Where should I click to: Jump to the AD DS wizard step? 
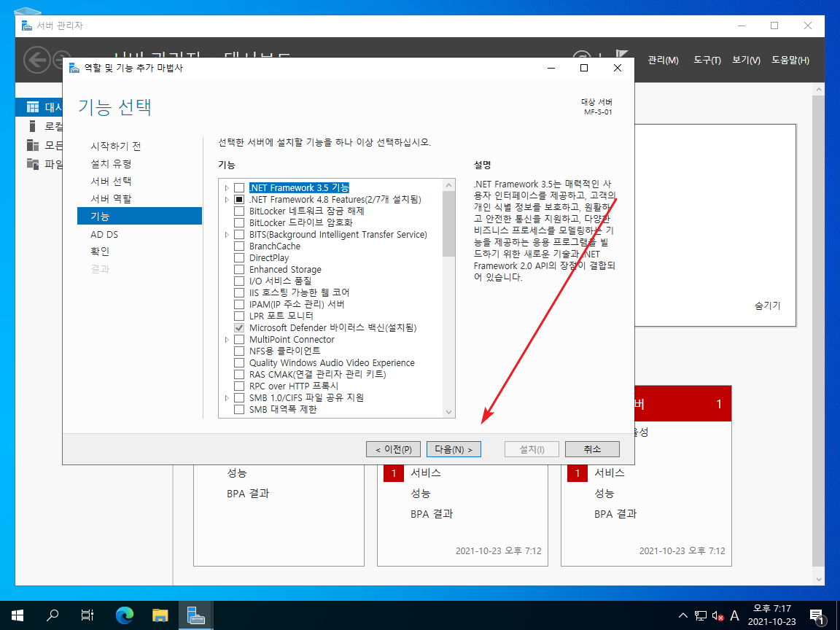104,234
